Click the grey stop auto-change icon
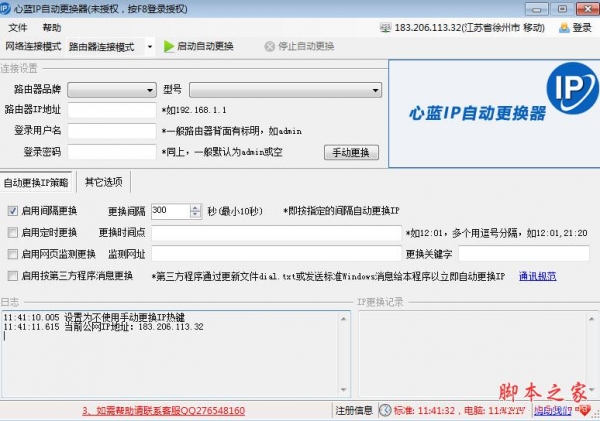The width and height of the screenshot is (600, 421). click(270, 46)
